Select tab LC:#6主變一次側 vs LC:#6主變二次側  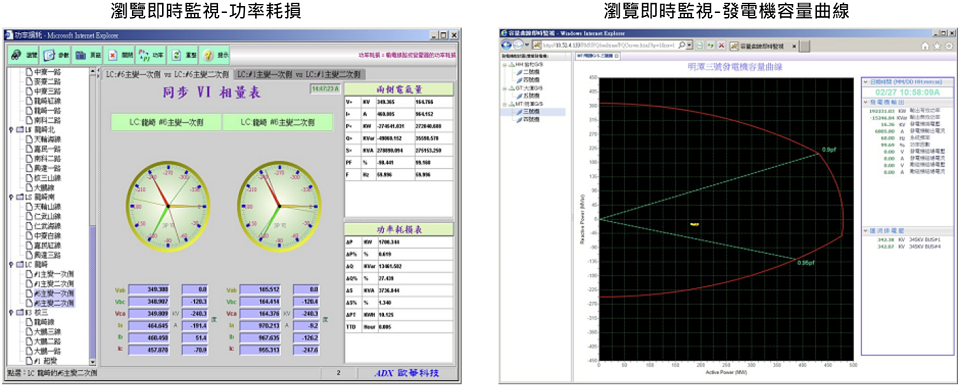coord(167,74)
